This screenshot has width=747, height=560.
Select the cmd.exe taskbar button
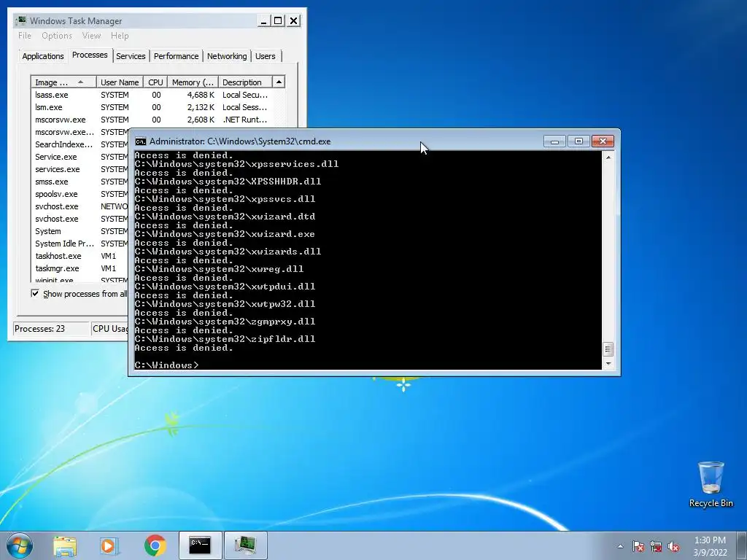click(200, 545)
